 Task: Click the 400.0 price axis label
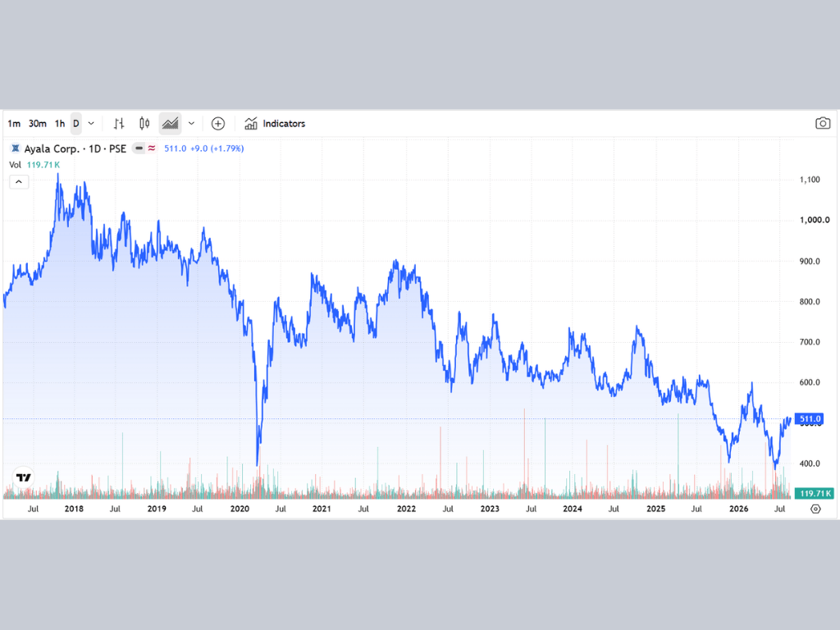[810, 464]
